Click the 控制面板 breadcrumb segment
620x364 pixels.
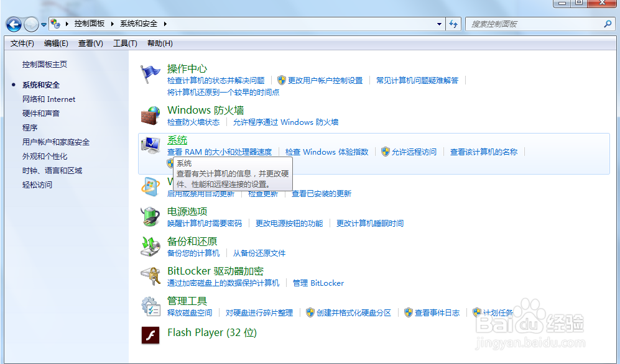(90, 24)
